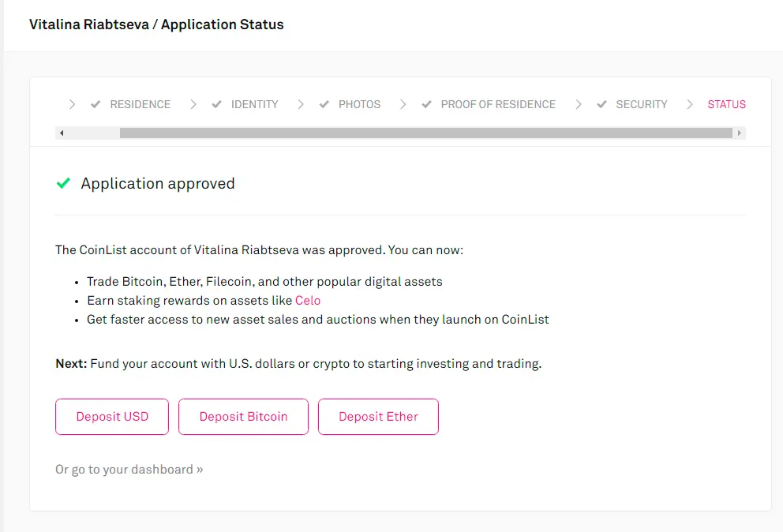The height and width of the screenshot is (532, 783).
Task: Click the chevron arrow before Status
Action: point(690,104)
